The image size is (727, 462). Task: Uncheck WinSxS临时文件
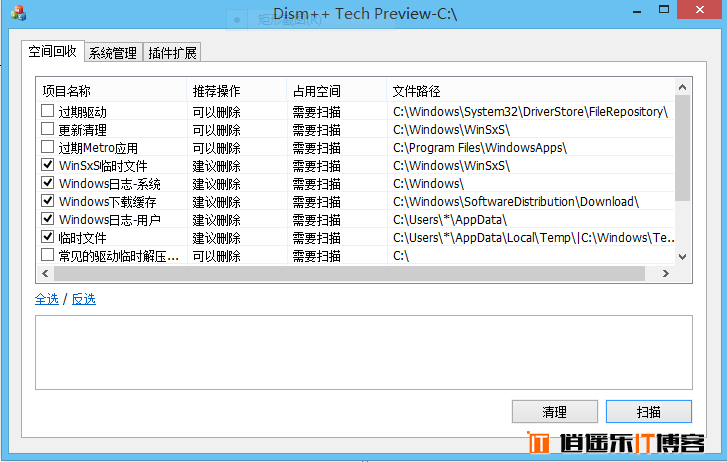tap(47, 165)
